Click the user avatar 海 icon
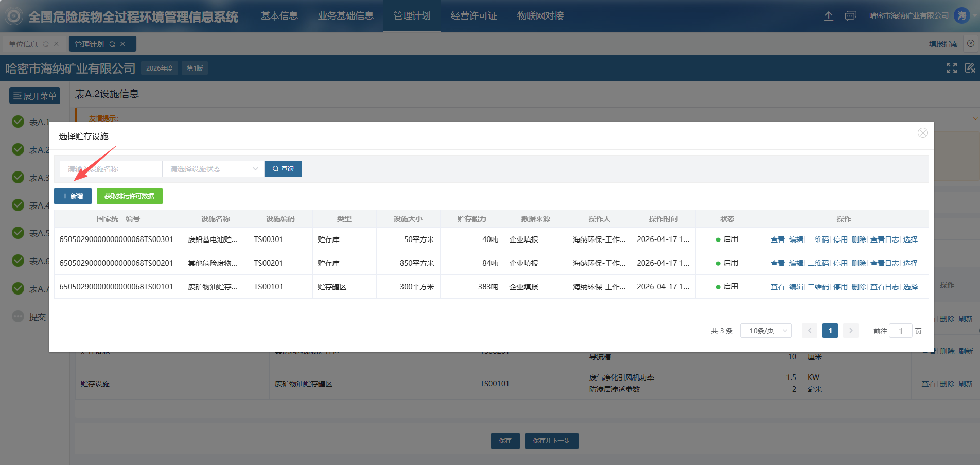Viewport: 980px width, 465px height. click(x=961, y=15)
